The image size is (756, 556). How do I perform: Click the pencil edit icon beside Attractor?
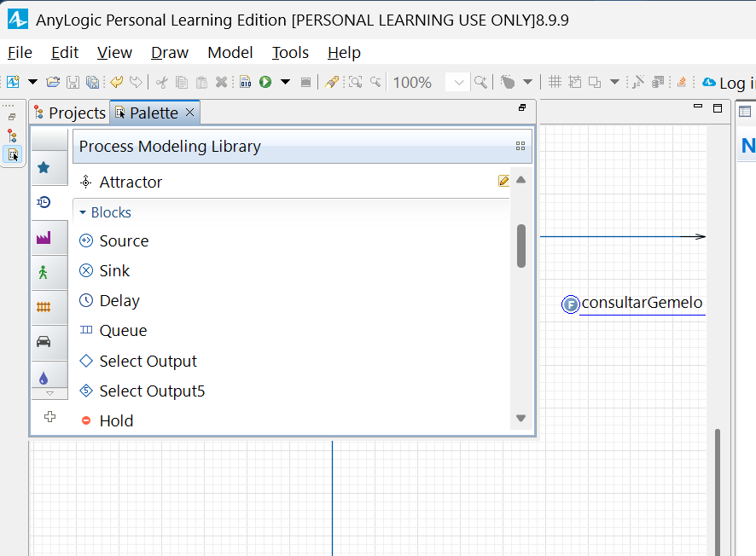[503, 181]
